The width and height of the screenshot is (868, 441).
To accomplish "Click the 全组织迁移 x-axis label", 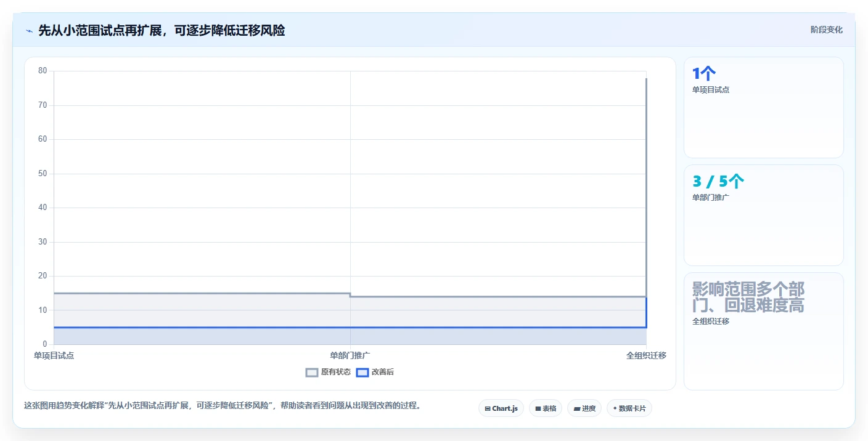I will point(646,355).
